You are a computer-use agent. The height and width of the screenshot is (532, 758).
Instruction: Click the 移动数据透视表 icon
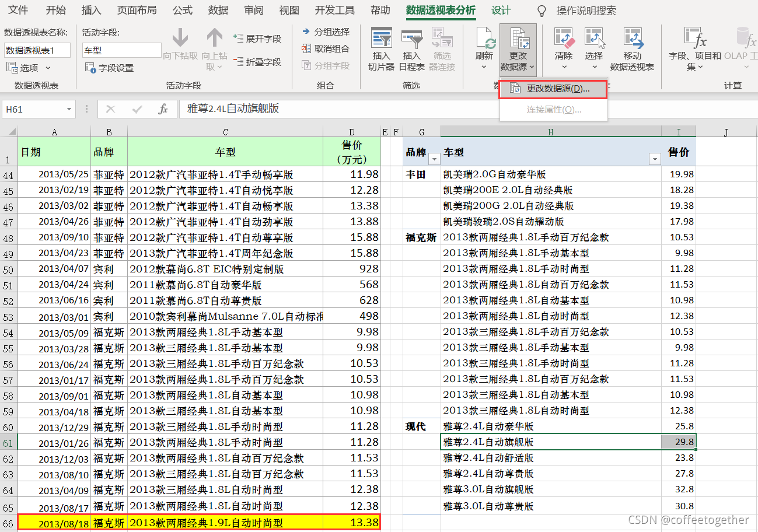point(633,38)
